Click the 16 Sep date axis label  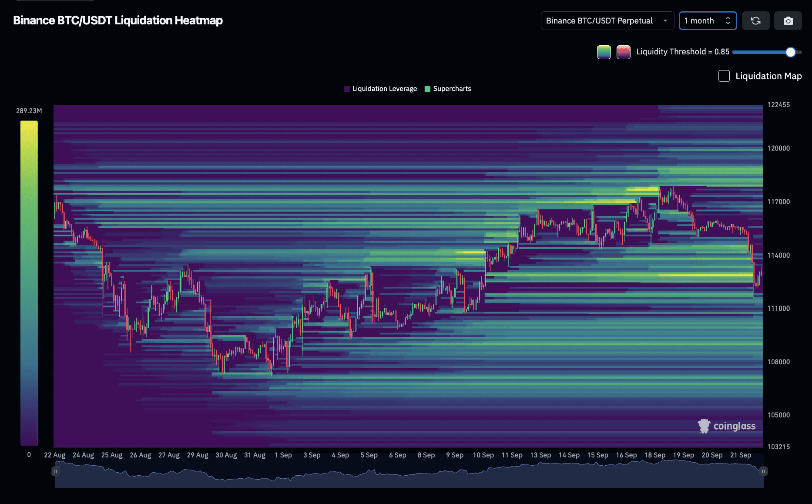tap(626, 455)
